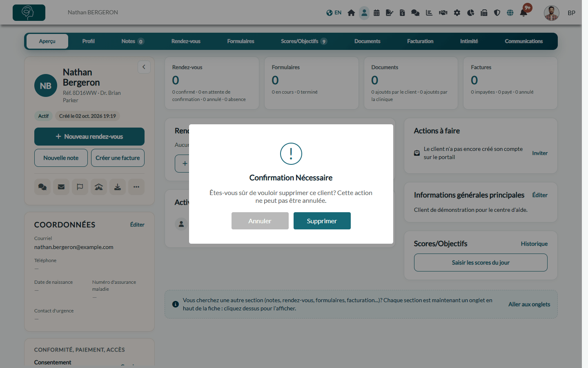Screen dimensions: 588x368
Task: Collapse the client sidebar with chevron
Action: [x=144, y=67]
